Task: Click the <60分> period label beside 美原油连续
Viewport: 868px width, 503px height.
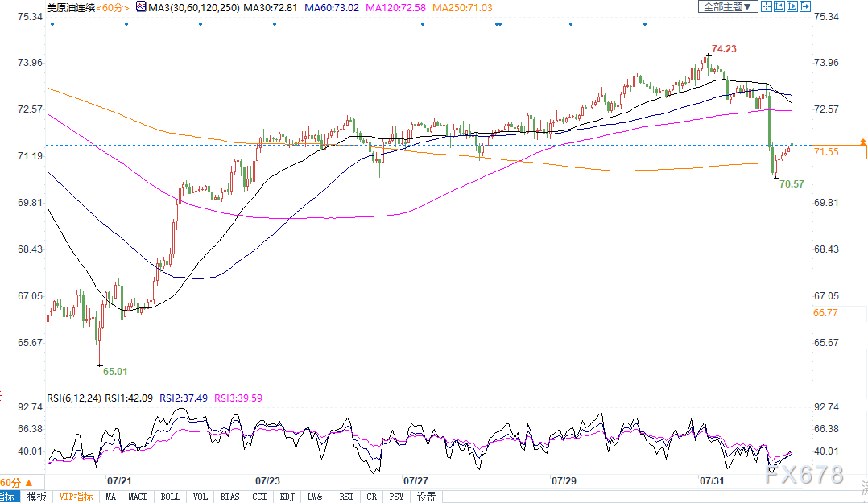Action: [114, 7]
